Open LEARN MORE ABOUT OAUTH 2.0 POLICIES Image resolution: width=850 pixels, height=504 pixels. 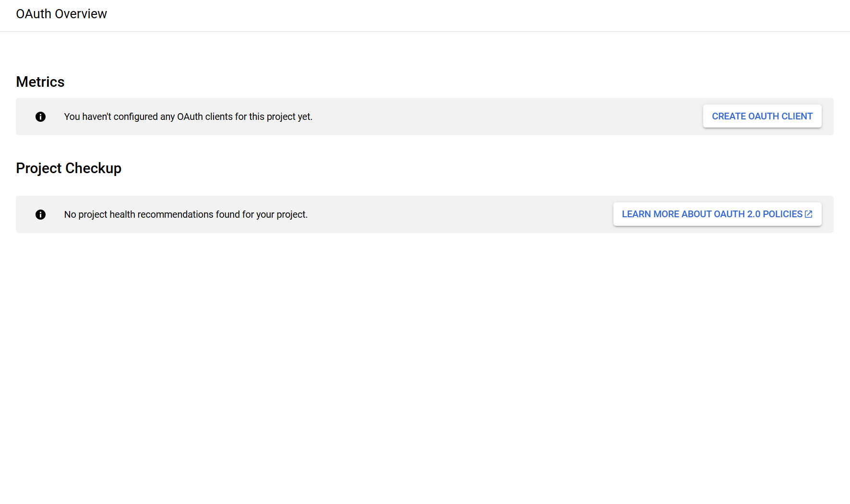coord(717,214)
